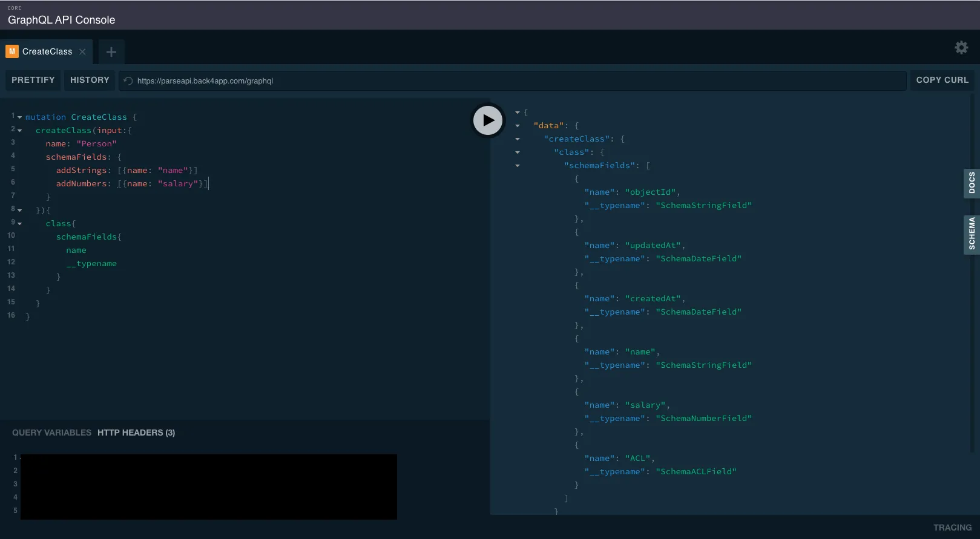
Task: Click the GraphQL API Console title
Action: coord(61,20)
